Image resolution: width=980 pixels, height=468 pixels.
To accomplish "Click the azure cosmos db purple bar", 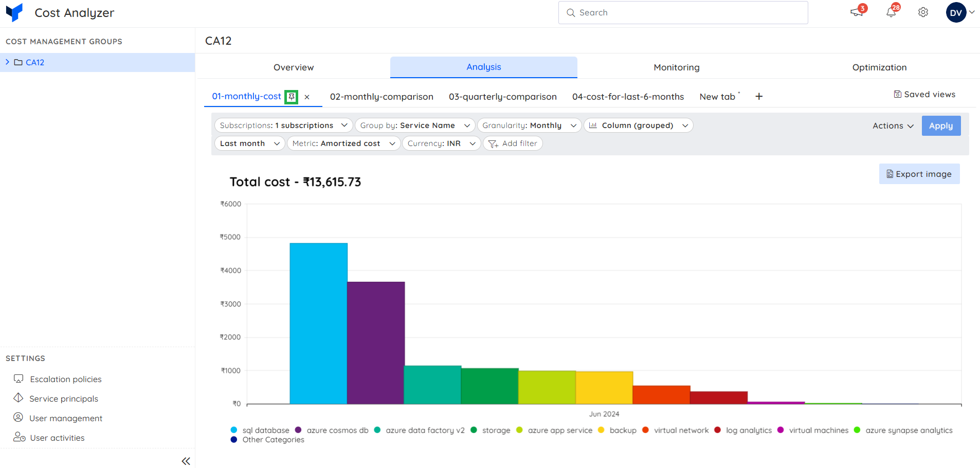I will pyautogui.click(x=376, y=343).
